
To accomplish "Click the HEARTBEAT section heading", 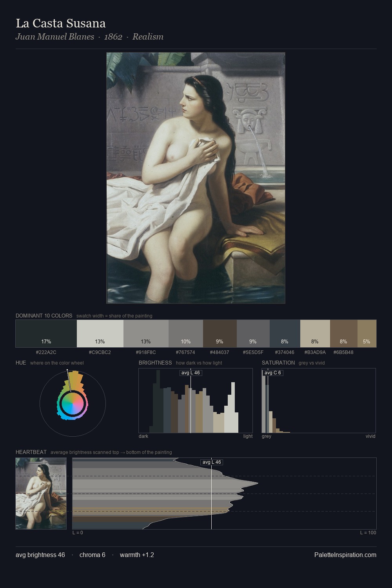I will (31, 452).
